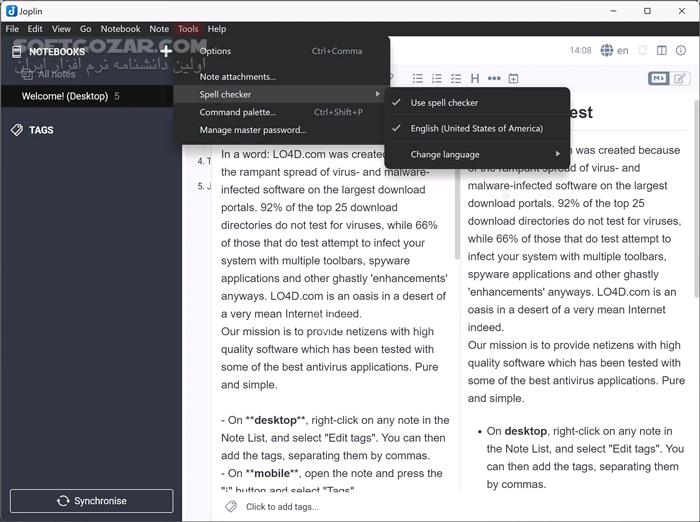Viewport: 700px width, 522px height.
Task: Open note properties info icon
Action: [x=681, y=50]
